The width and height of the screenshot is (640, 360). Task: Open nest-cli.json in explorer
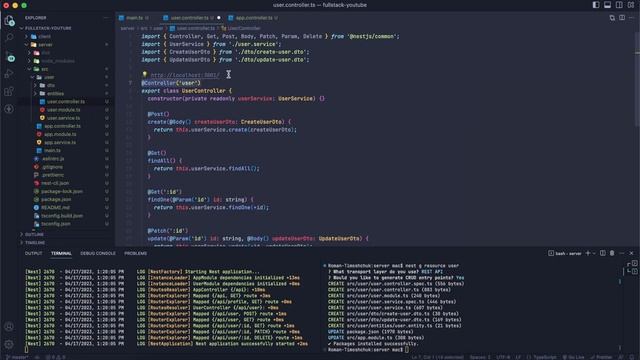[55, 183]
